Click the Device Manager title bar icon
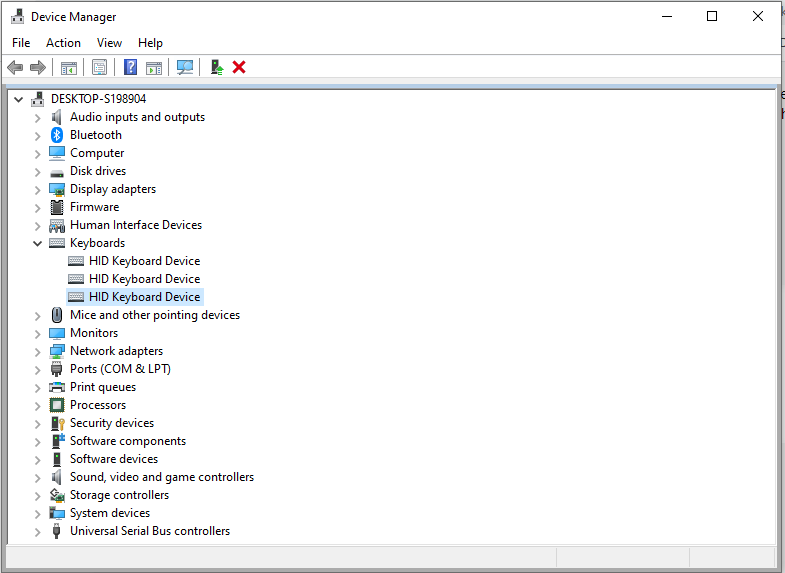The width and height of the screenshot is (785, 573). 18,17
